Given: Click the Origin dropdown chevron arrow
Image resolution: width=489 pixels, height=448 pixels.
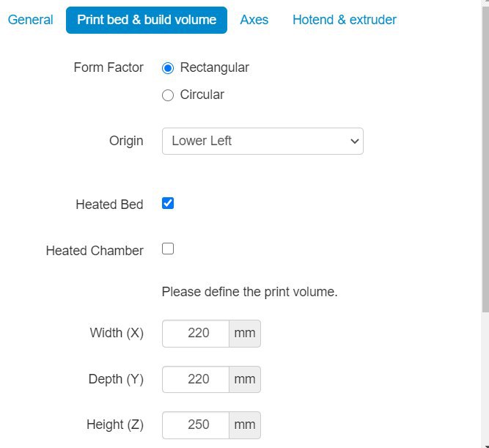Looking at the screenshot, I should [354, 141].
